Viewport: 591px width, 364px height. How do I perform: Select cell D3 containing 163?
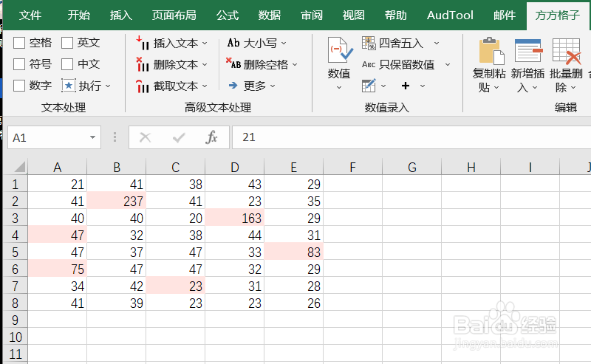pyautogui.click(x=234, y=218)
